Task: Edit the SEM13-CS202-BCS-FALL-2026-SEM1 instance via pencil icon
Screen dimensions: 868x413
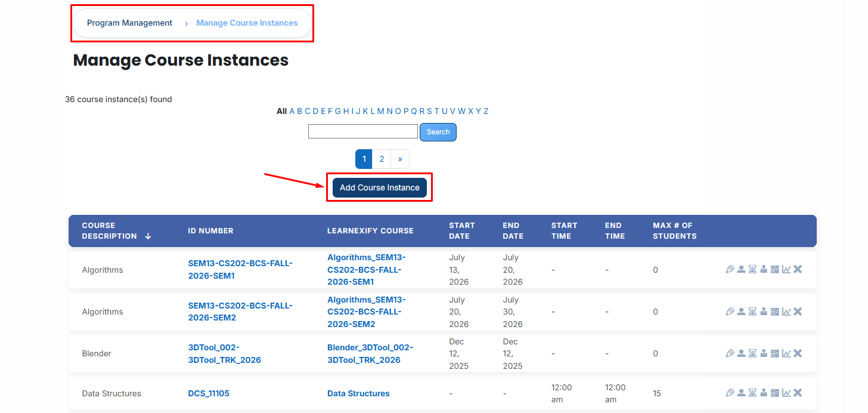Action: click(730, 269)
